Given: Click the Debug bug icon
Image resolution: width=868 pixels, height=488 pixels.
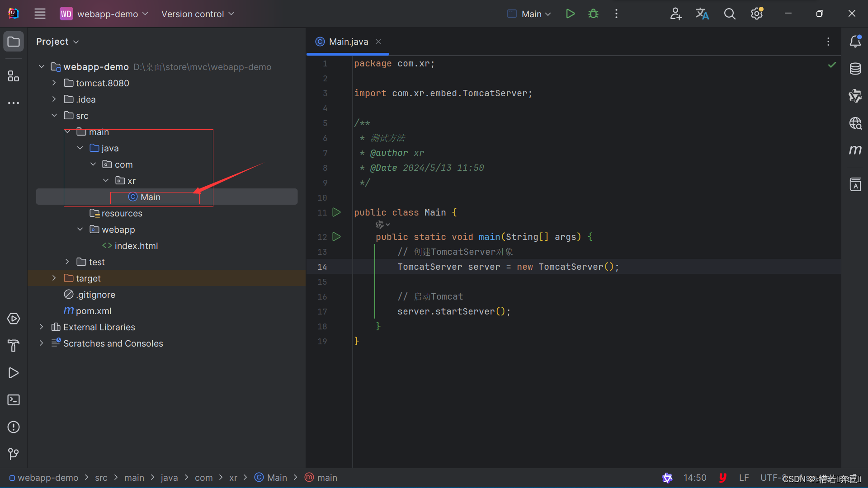Looking at the screenshot, I should [x=593, y=14].
